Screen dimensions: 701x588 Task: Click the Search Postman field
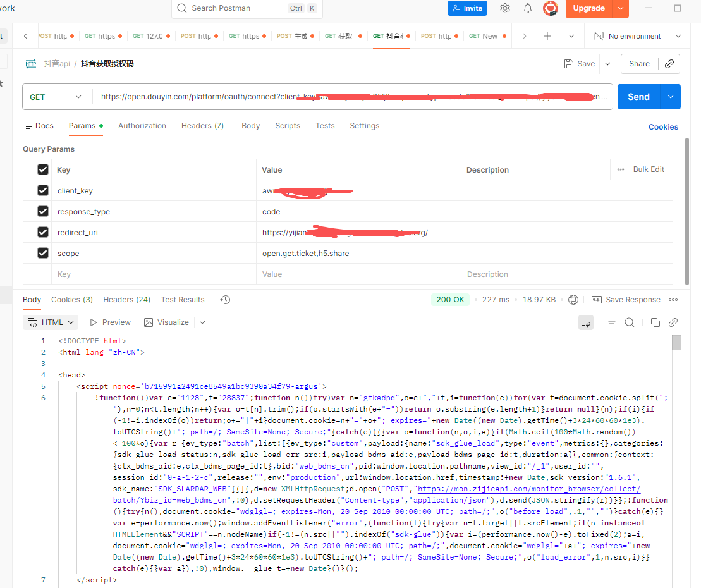(x=247, y=8)
